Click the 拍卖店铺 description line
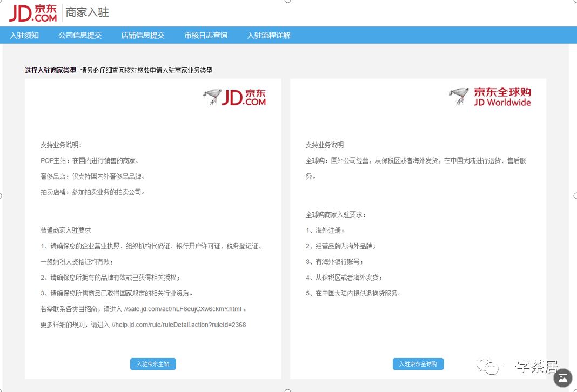The image size is (577, 392). [93, 192]
